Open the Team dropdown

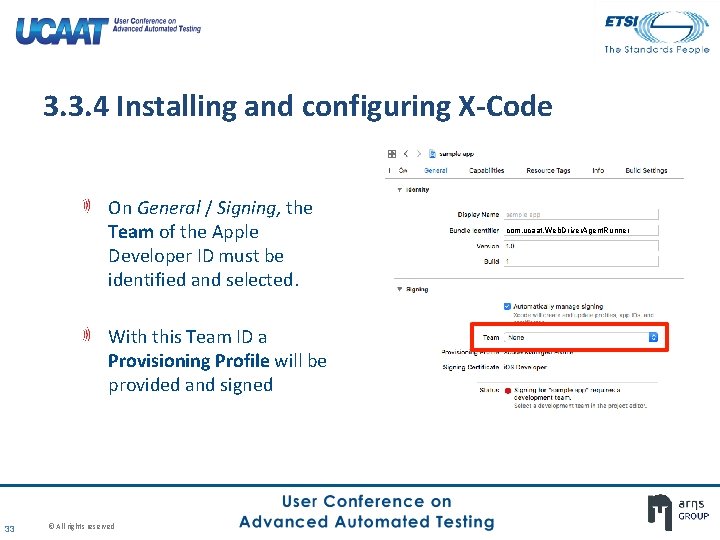582,338
